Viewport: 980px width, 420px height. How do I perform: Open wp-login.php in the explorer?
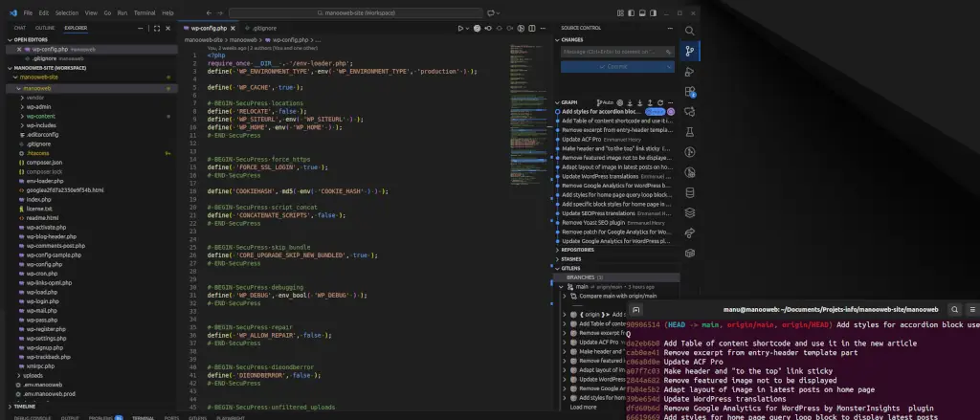41,301
